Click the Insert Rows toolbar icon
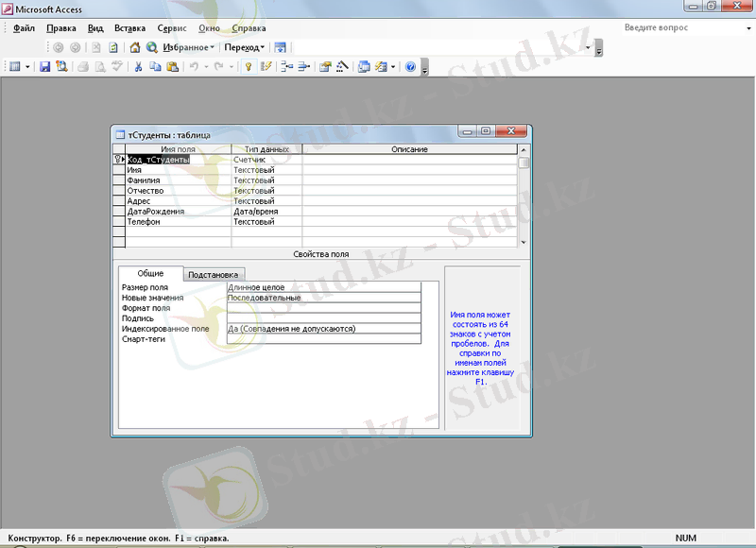The image size is (756, 548). coord(287,67)
